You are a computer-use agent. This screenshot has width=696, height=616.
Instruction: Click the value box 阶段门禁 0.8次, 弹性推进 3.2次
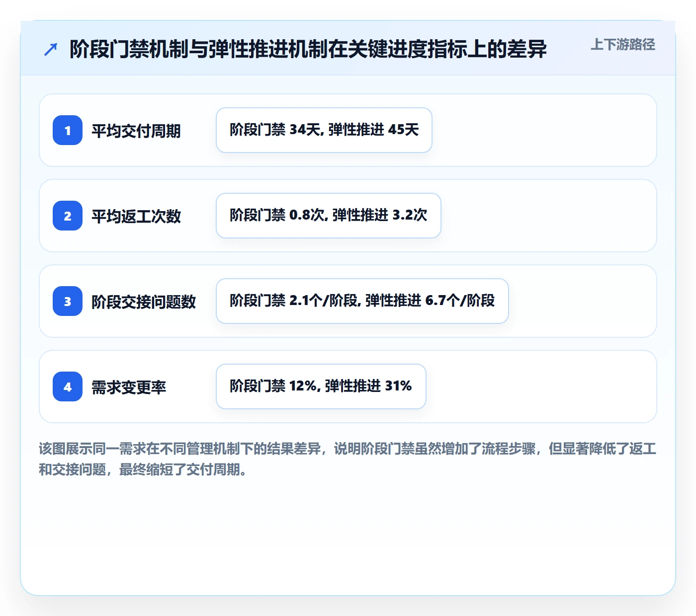329,216
